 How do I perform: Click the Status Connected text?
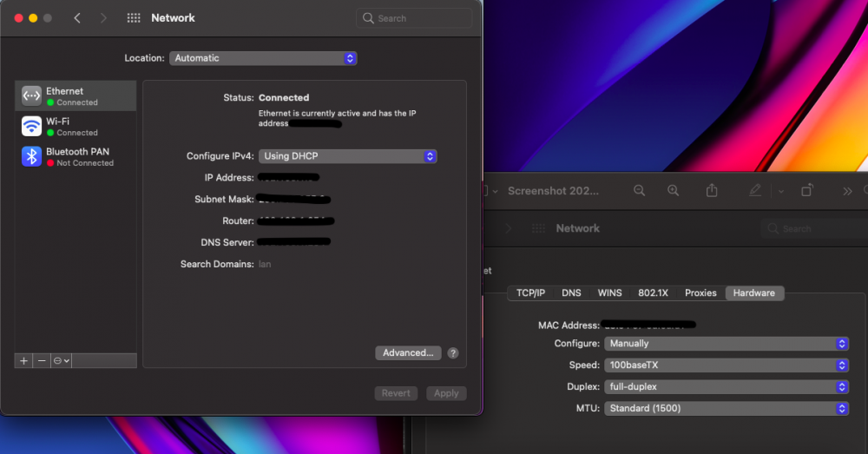tap(284, 97)
